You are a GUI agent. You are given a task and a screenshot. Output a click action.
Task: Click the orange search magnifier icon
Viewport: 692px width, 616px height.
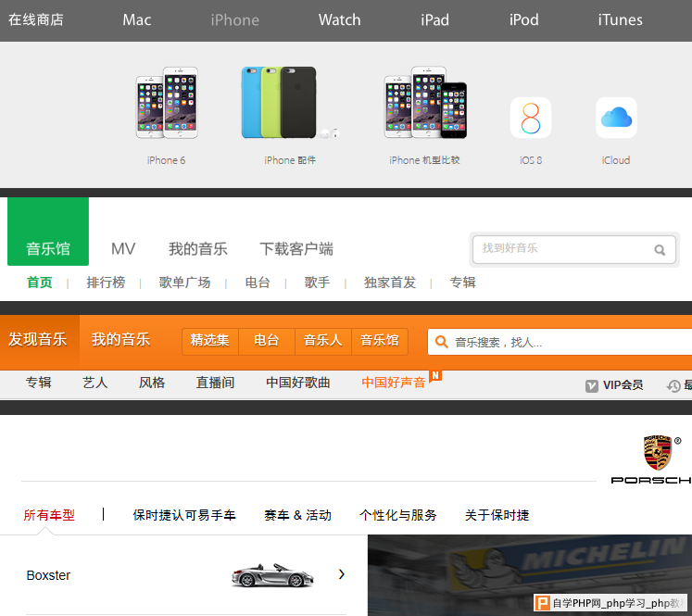tap(441, 342)
